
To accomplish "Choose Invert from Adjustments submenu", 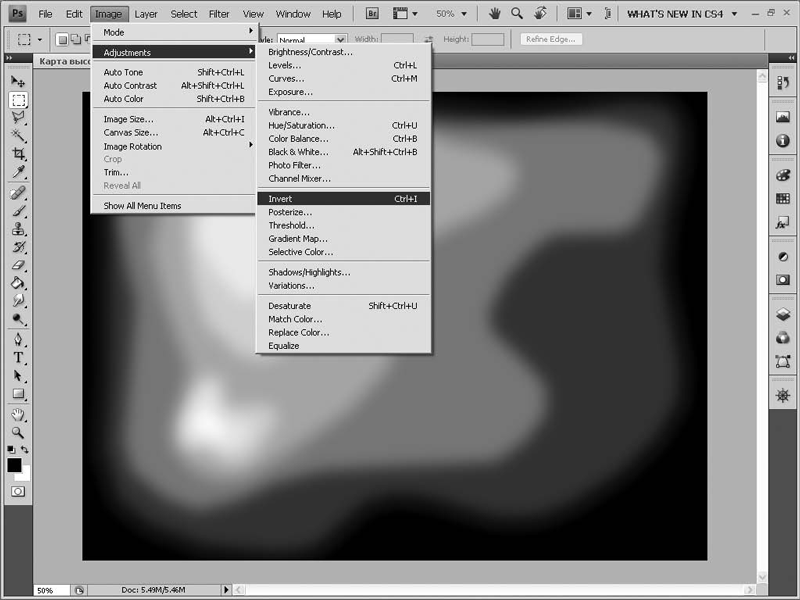I will coord(343,198).
